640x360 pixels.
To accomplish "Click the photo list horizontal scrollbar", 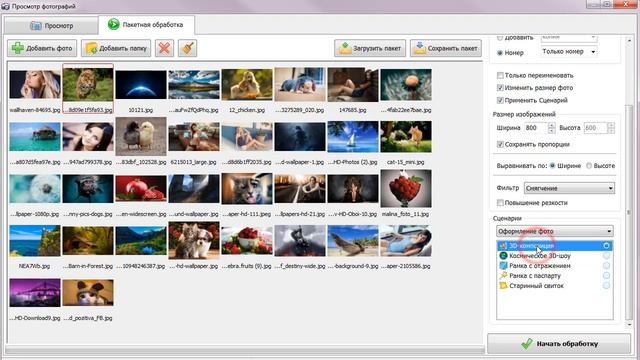I will (245, 350).
